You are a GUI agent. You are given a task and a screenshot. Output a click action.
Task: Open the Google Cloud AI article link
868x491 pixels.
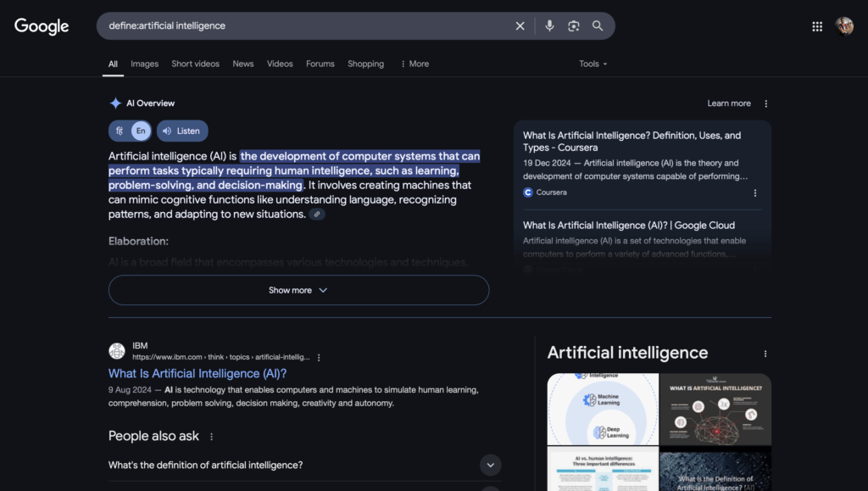629,226
